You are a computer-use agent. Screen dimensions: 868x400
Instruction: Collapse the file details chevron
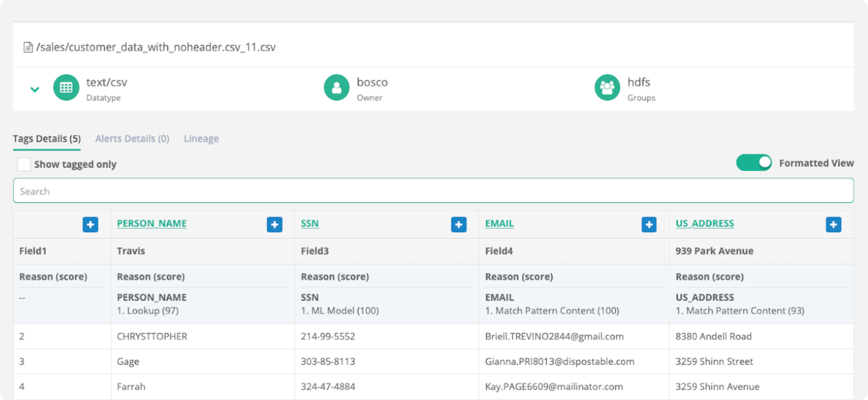click(35, 89)
